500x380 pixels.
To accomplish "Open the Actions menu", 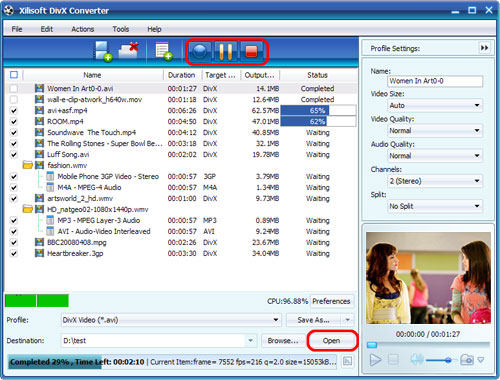I will point(82,29).
